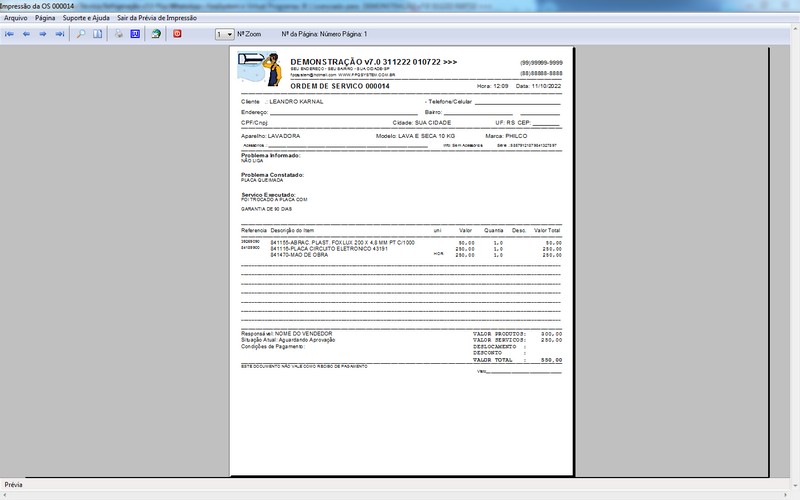Screen dimensions: 800x500
Task: Click the 'Condições de Pagamento:' label
Action: [272, 346]
